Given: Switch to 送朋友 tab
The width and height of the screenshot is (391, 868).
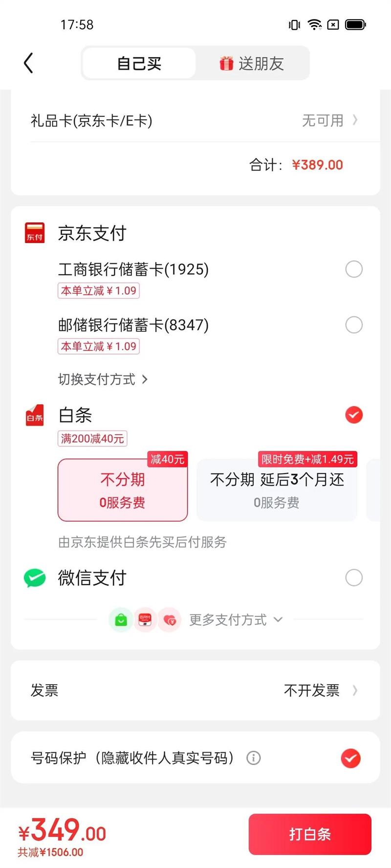Looking at the screenshot, I should [x=253, y=63].
